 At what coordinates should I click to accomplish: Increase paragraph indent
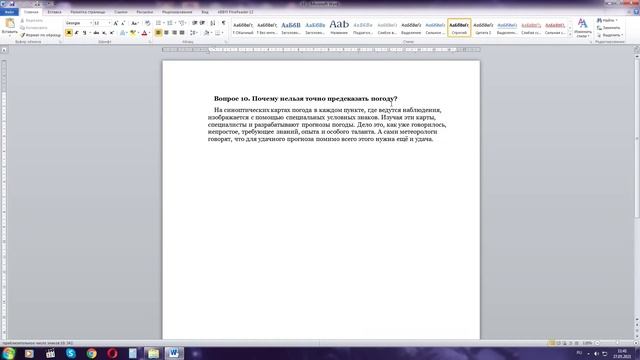click(x=202, y=23)
